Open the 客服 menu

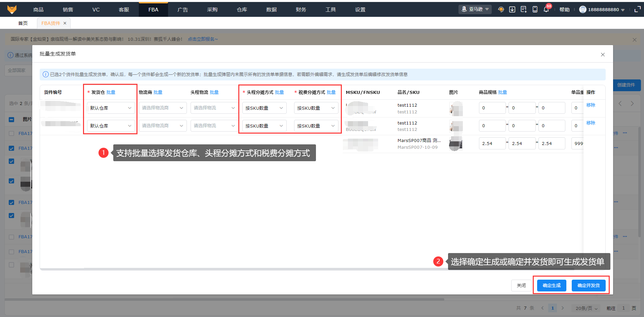(124, 9)
